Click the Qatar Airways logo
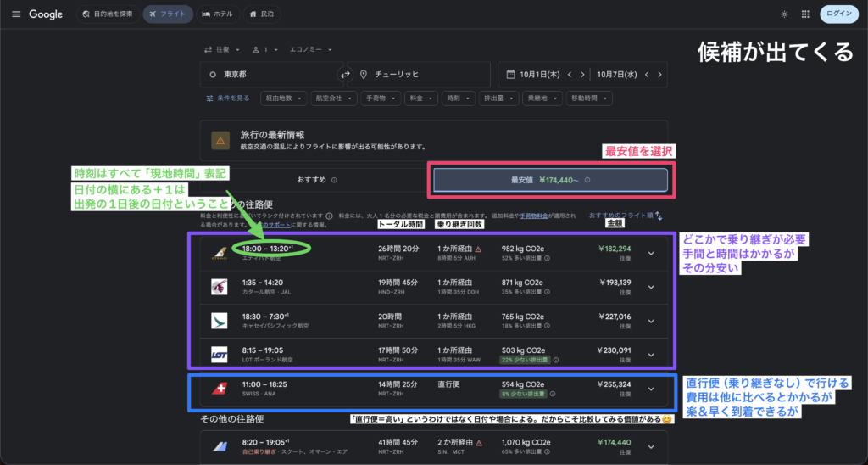Image resolution: width=868 pixels, height=465 pixels. 220,287
